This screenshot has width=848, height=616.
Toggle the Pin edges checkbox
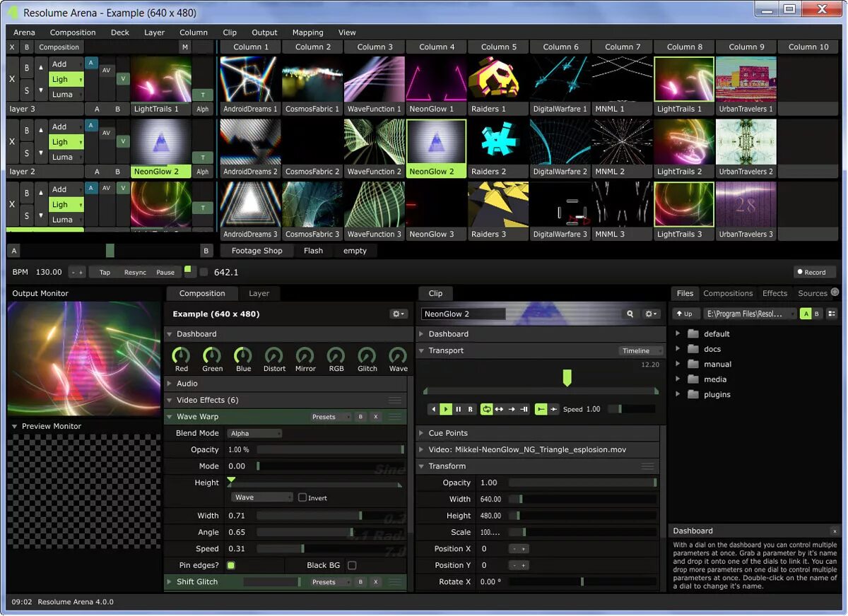[231, 565]
